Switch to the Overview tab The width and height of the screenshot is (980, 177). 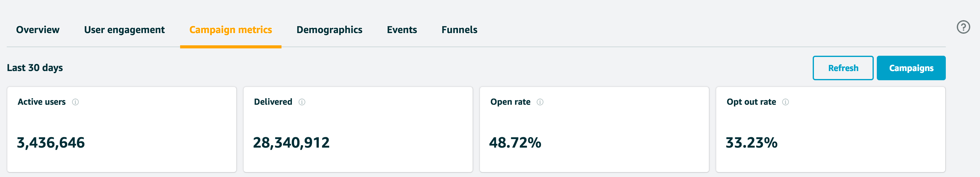38,30
